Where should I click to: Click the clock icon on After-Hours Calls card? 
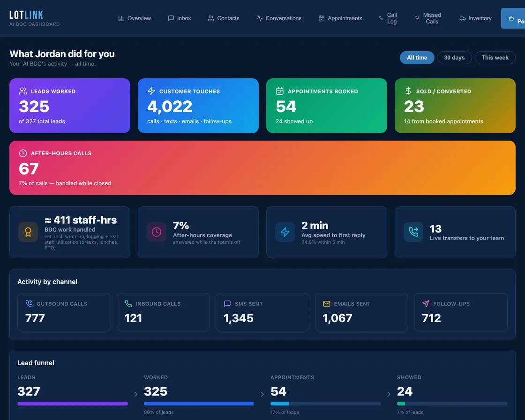[x=23, y=153]
